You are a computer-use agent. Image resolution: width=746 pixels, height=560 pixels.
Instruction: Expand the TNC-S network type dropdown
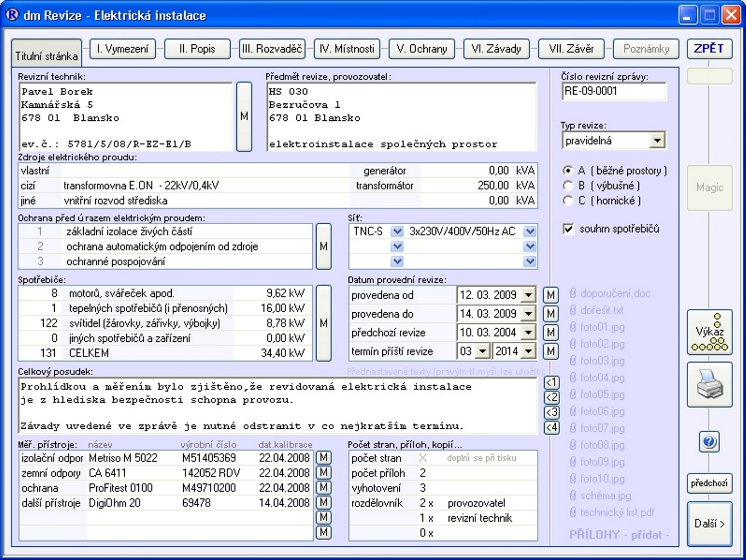point(397,232)
